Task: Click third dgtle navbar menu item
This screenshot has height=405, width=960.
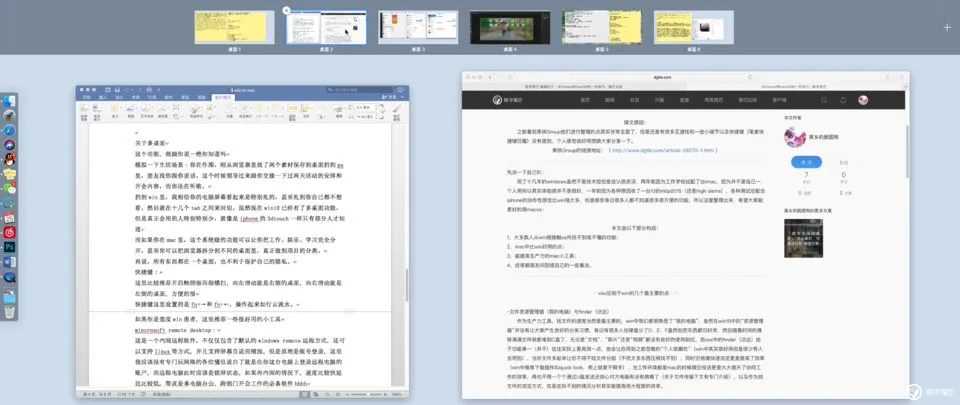Action: [x=634, y=100]
